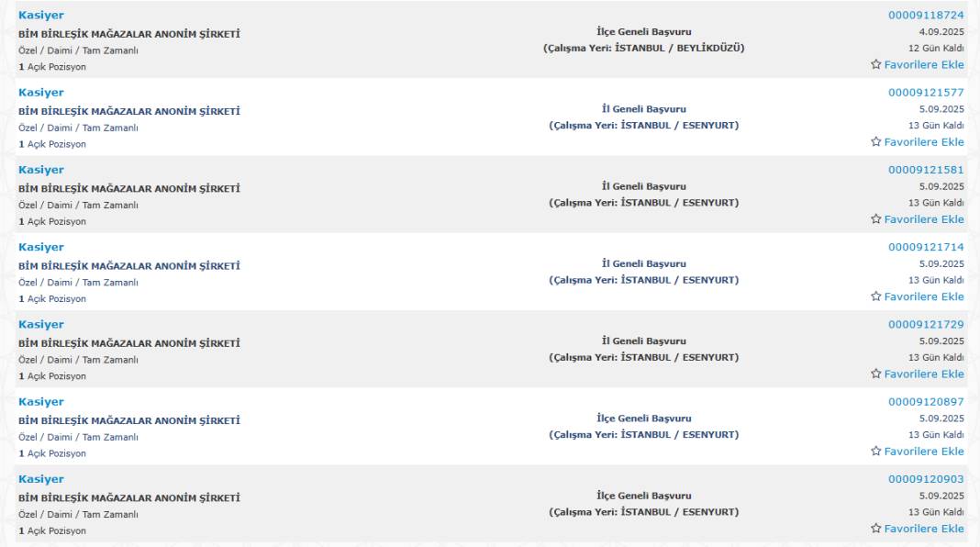Click the Kasiyer heading in listing 00009121729's row
The image size is (980, 547).
[x=41, y=324]
